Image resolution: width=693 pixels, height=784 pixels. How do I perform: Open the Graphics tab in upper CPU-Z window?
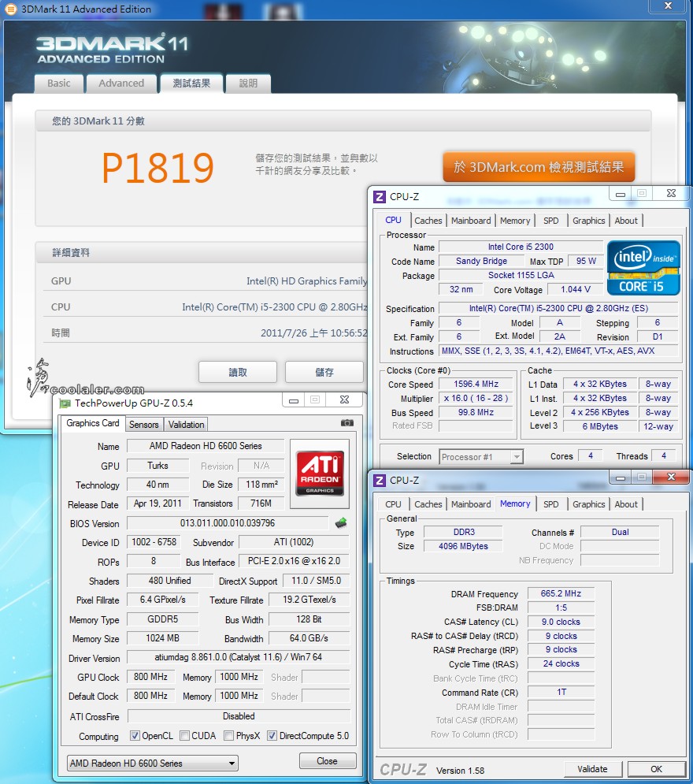(x=588, y=221)
